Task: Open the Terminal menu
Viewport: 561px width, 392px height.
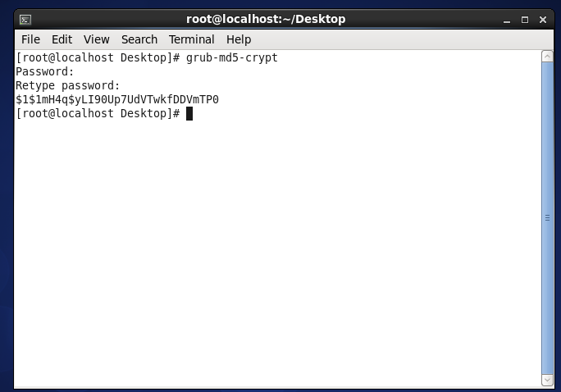Action: (x=191, y=39)
